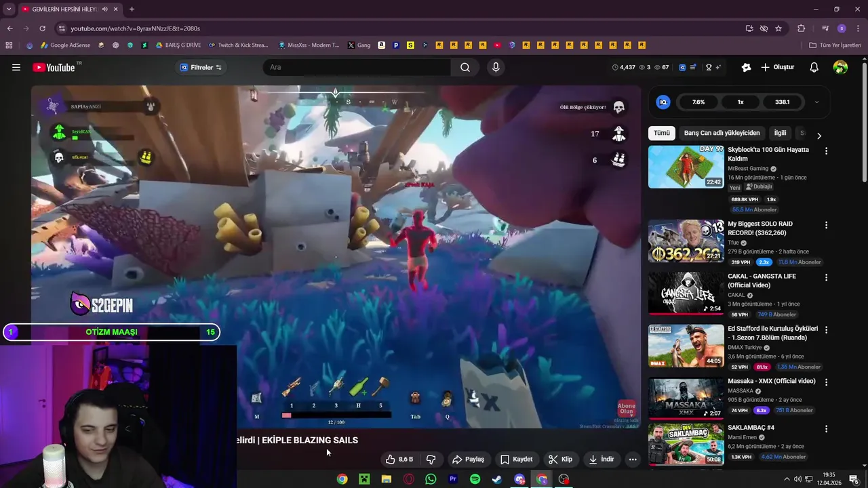Open the BARIŞ G DRİVE bookmark
The height and width of the screenshot is (488, 868).
click(x=178, y=45)
